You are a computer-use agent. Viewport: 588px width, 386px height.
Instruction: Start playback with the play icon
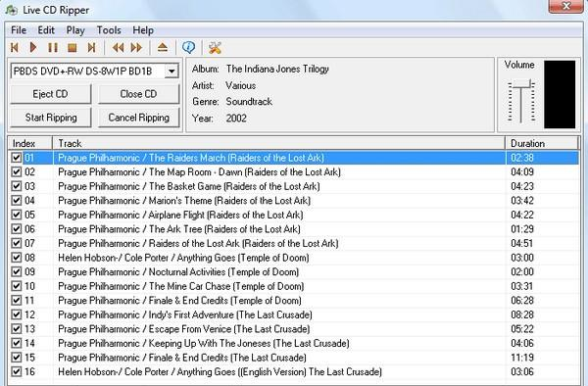(33, 48)
